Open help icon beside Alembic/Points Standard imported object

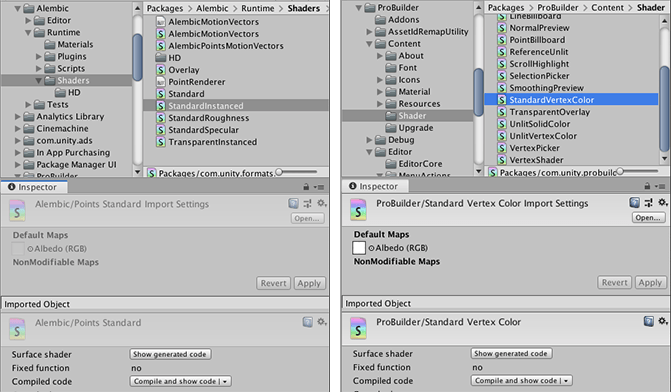tap(308, 322)
